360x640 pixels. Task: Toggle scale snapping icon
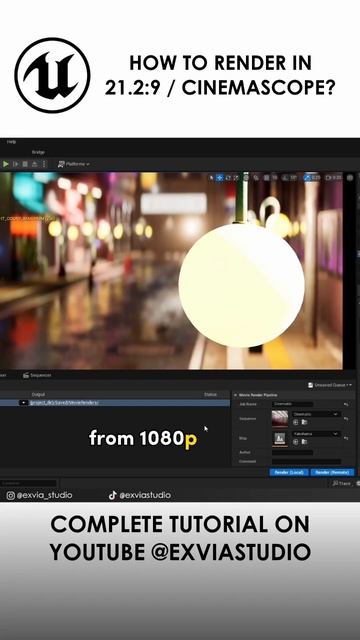click(x=307, y=178)
